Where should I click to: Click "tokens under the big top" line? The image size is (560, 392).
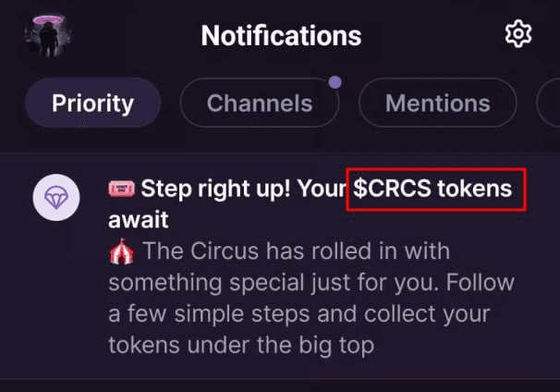click(239, 344)
